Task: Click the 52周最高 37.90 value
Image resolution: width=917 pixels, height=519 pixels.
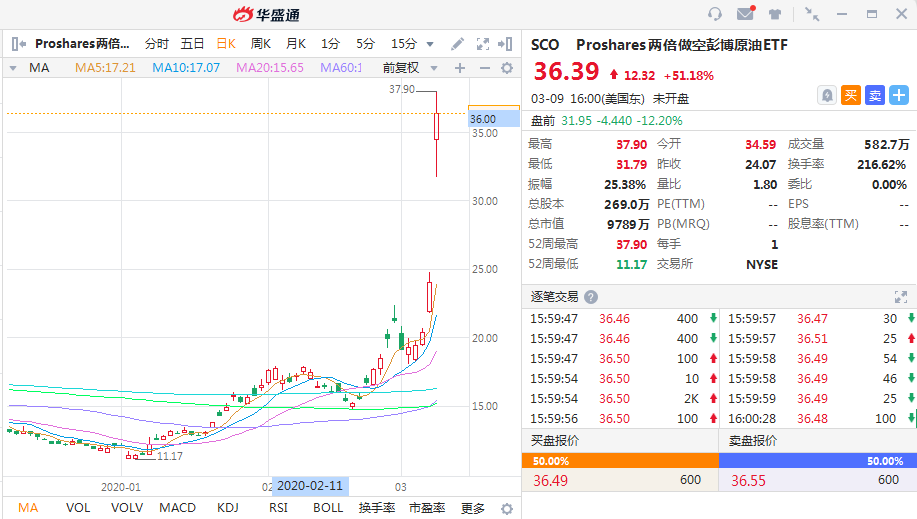Action: (x=632, y=245)
